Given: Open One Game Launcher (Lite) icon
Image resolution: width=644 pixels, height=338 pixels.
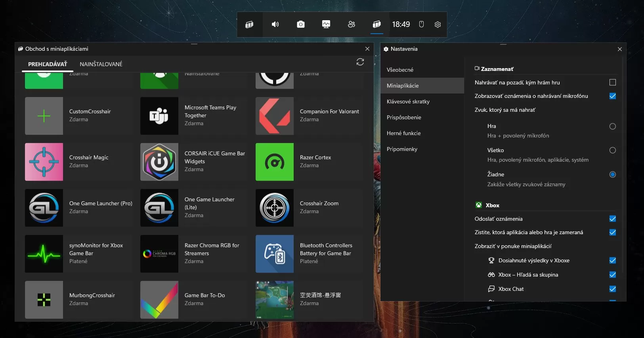Looking at the screenshot, I should [x=159, y=208].
